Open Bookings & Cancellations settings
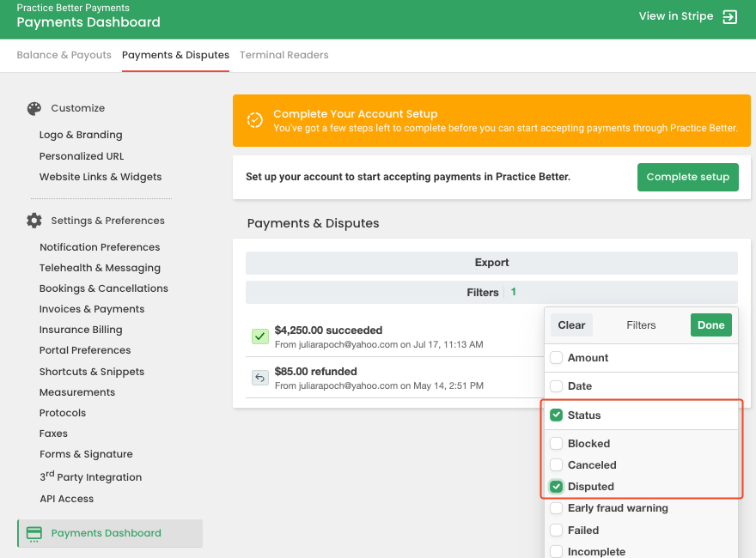This screenshot has width=756, height=558. (104, 288)
